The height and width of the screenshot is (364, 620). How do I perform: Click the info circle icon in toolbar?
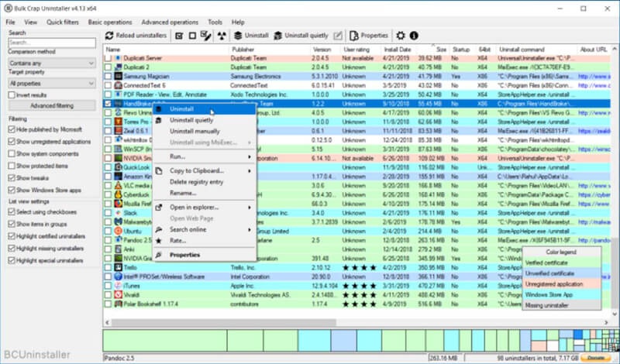tap(414, 36)
